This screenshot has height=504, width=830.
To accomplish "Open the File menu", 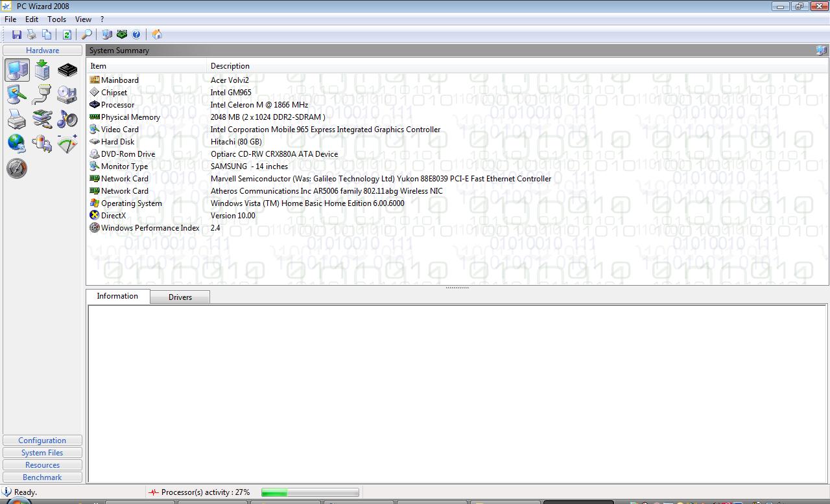I will (10, 19).
